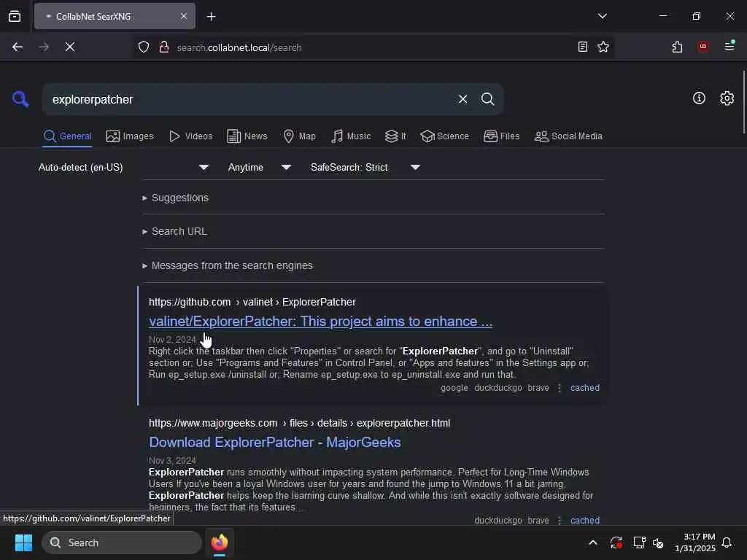The image size is (747, 560).
Task: Click majorgeeks.com URL breadcrumb
Action: click(x=299, y=423)
